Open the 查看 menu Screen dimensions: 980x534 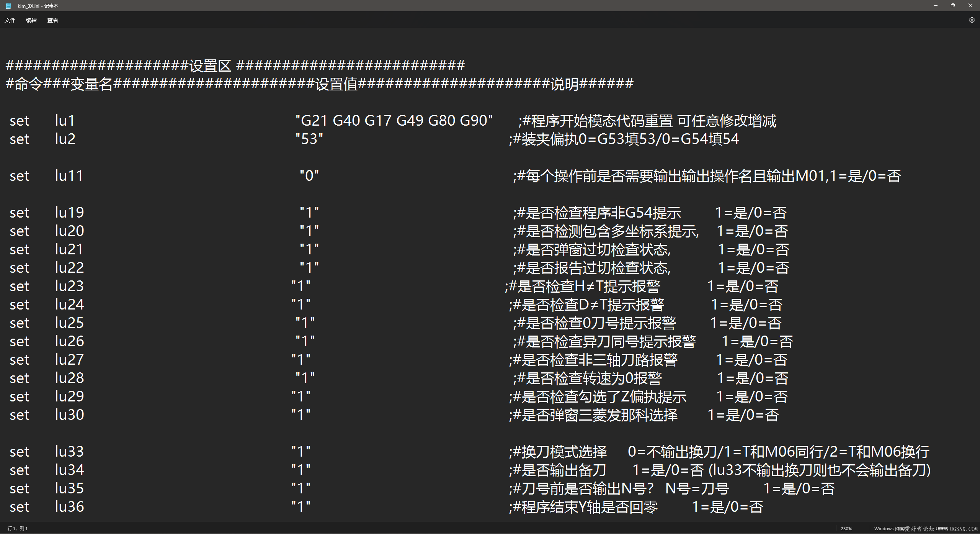(53, 20)
